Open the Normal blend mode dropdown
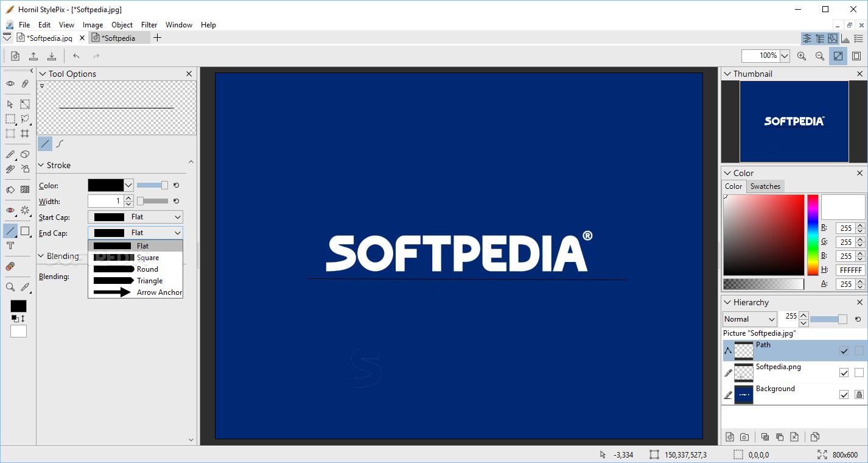This screenshot has height=463, width=868. (x=750, y=319)
